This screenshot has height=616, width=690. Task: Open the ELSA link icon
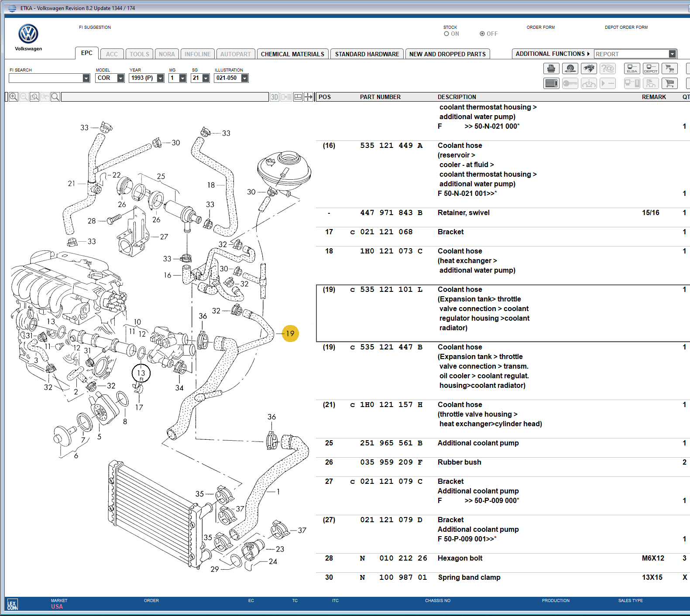point(632,68)
